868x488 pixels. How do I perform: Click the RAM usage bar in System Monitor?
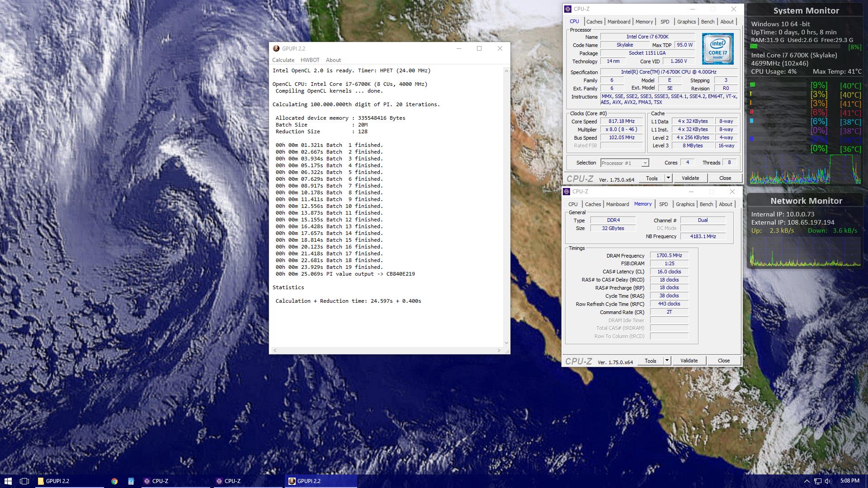click(x=795, y=47)
